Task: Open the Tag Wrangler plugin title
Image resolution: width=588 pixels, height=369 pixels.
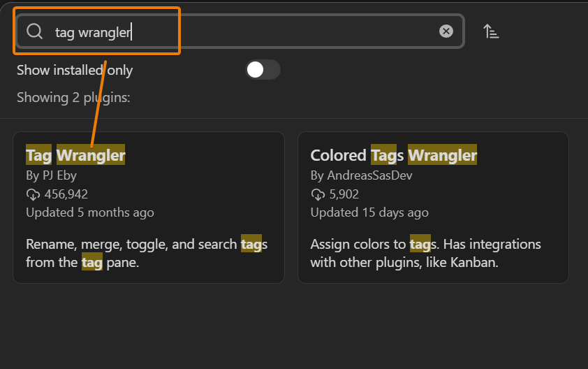Action: point(75,155)
